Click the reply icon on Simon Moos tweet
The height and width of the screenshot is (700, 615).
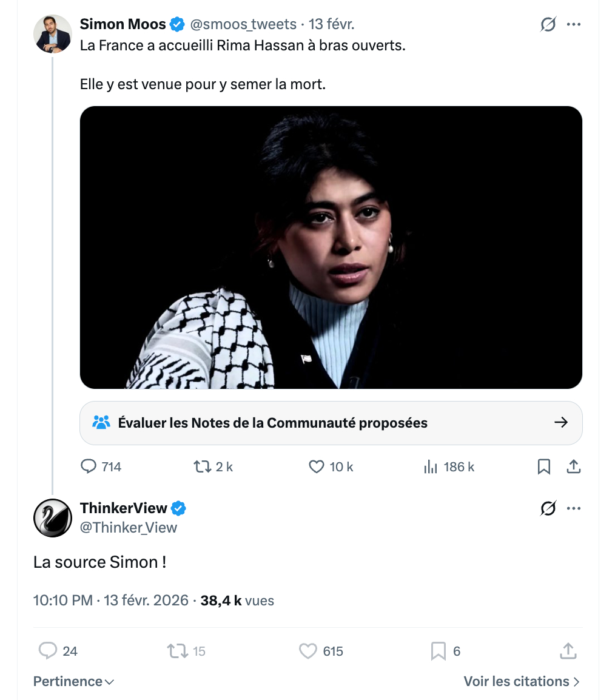[89, 466]
